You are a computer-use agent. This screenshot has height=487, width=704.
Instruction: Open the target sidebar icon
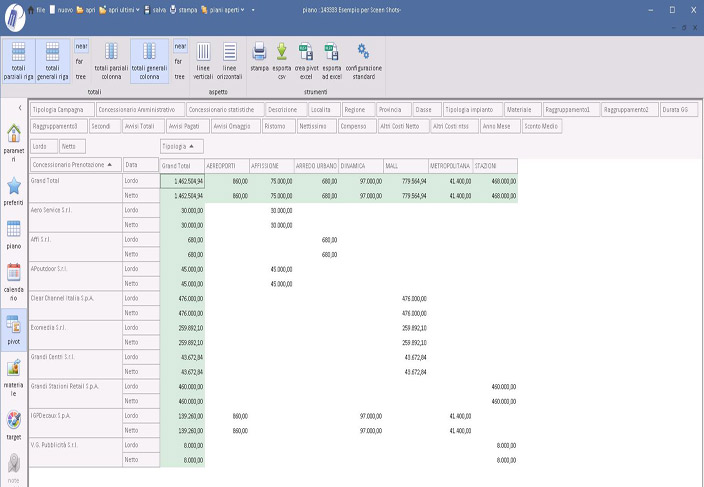(x=14, y=425)
